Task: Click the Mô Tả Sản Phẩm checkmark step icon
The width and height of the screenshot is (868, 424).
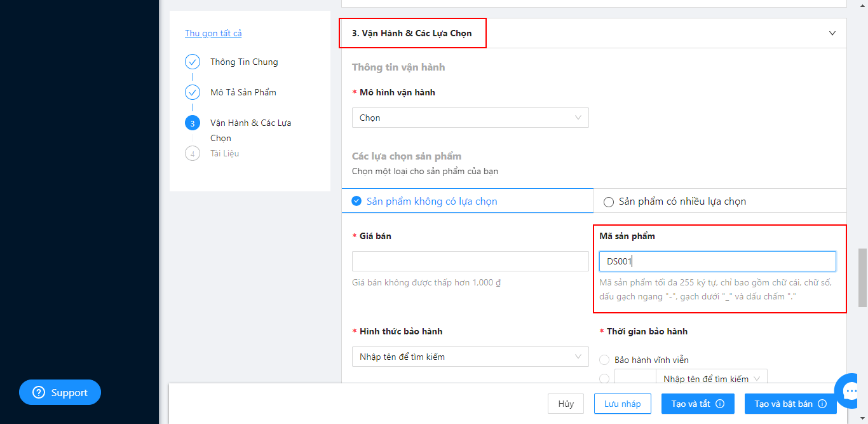Action: [x=193, y=92]
